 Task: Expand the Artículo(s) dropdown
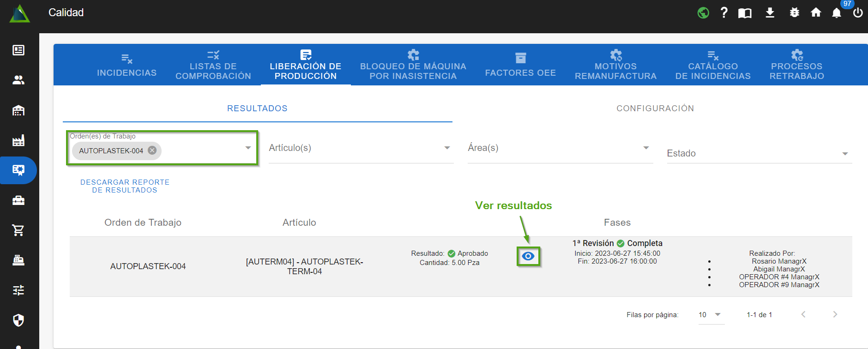[446, 148]
